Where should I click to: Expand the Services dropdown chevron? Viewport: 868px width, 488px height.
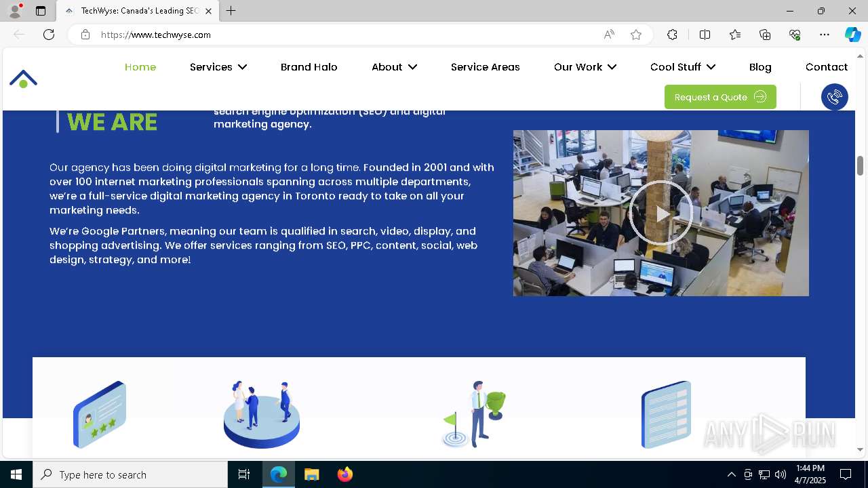[x=242, y=67]
